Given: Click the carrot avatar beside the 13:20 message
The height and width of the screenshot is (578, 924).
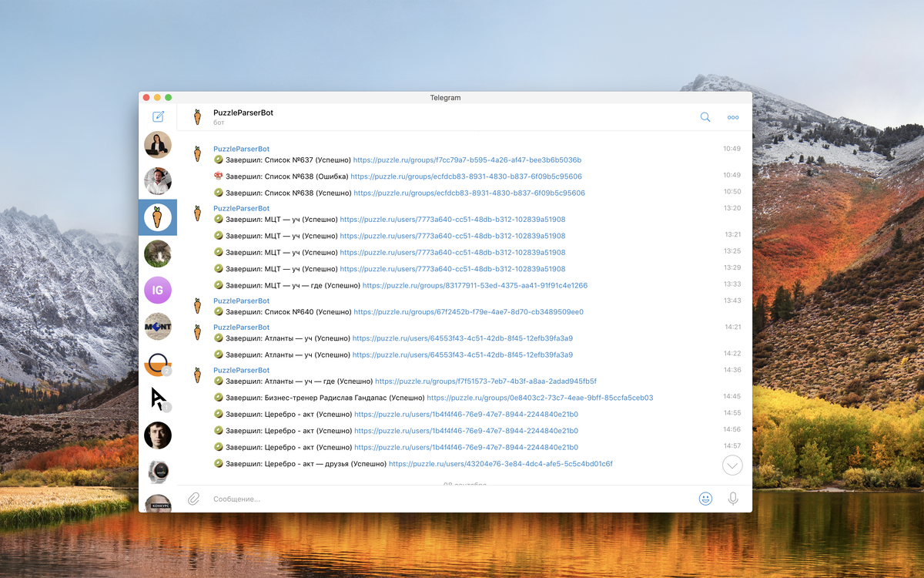Looking at the screenshot, I should coord(198,213).
